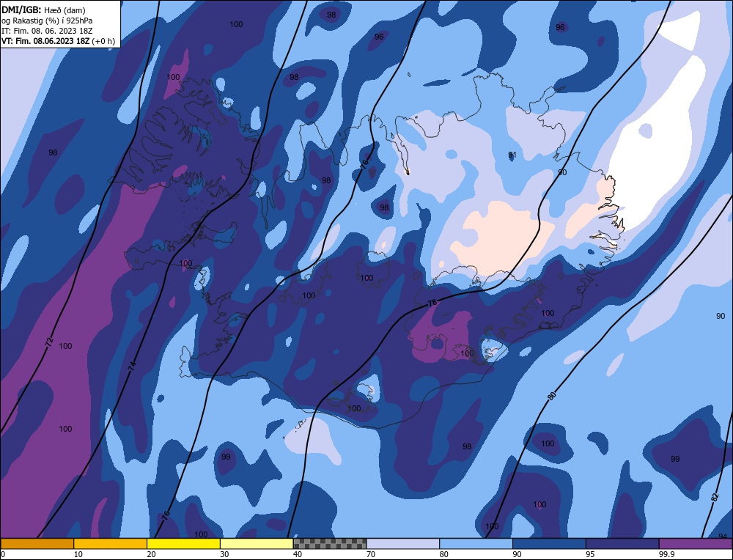
Task: Click the legend tick label "40"
Action: [x=298, y=554]
